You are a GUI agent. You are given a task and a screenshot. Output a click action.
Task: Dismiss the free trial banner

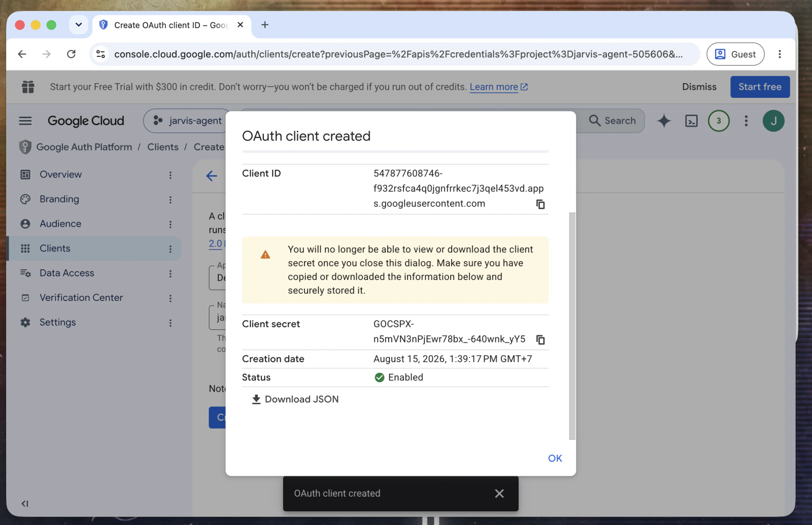(x=699, y=87)
